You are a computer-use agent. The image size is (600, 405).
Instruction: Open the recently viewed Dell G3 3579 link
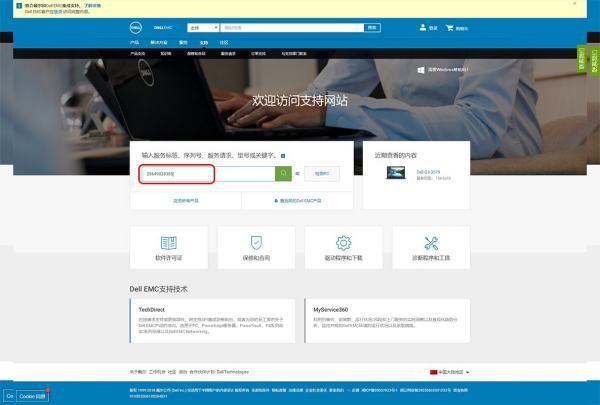(x=428, y=172)
